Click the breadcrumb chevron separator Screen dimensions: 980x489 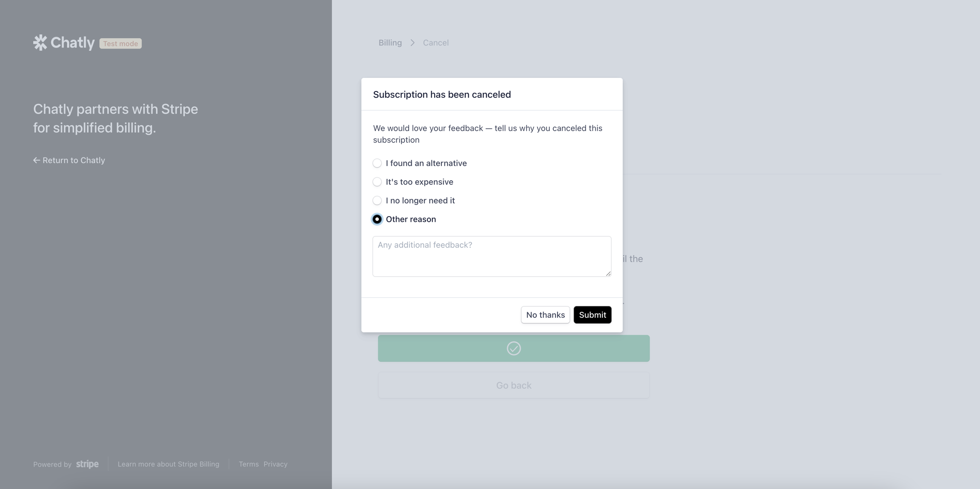[x=412, y=43]
